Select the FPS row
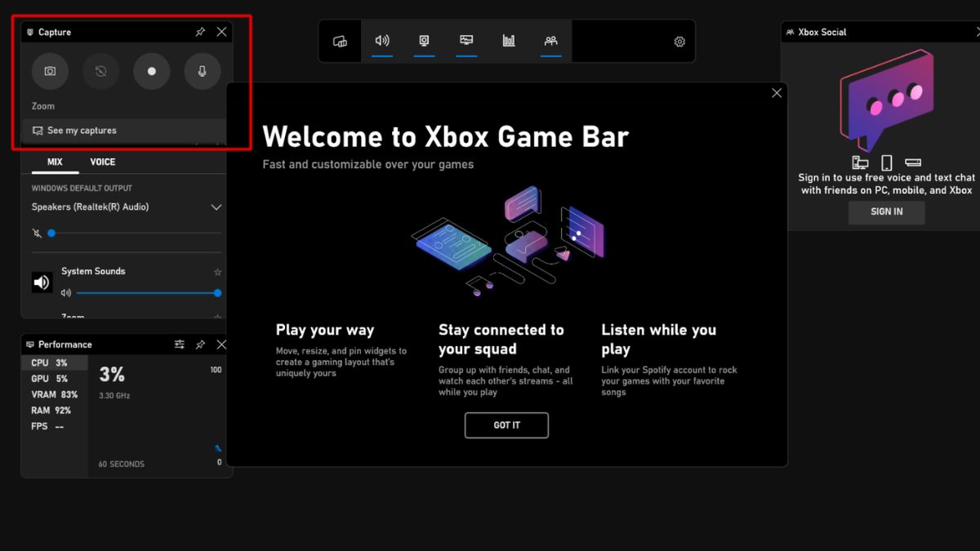The width and height of the screenshot is (980, 551). coord(55,426)
